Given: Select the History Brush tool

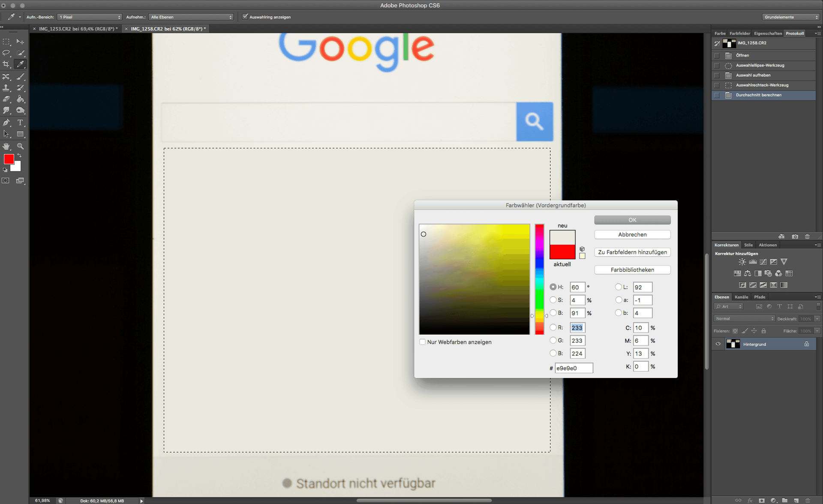Looking at the screenshot, I should pos(20,88).
